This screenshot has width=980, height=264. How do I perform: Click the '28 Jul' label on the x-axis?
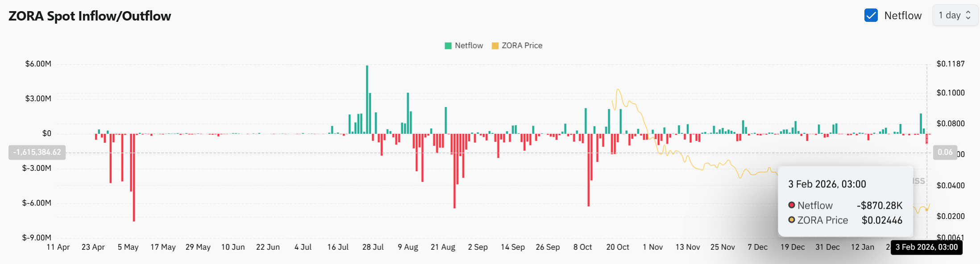(373, 247)
